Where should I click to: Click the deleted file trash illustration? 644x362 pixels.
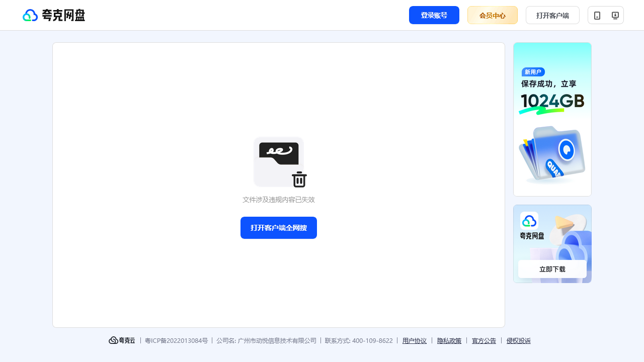pos(280,162)
